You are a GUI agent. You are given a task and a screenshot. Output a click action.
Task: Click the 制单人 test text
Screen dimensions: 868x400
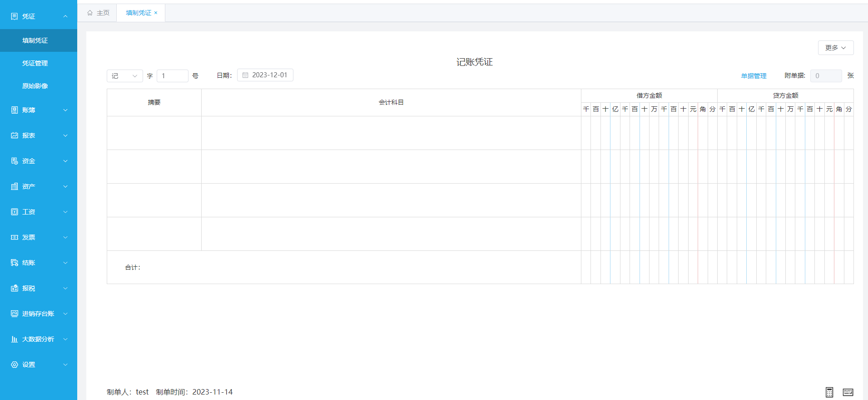[128, 392]
